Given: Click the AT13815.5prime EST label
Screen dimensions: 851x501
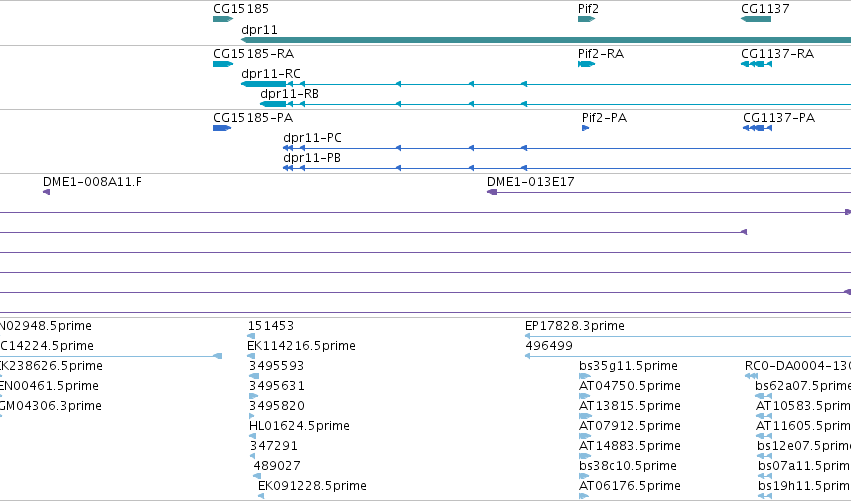Looking at the screenshot, I should pyautogui.click(x=630, y=406).
